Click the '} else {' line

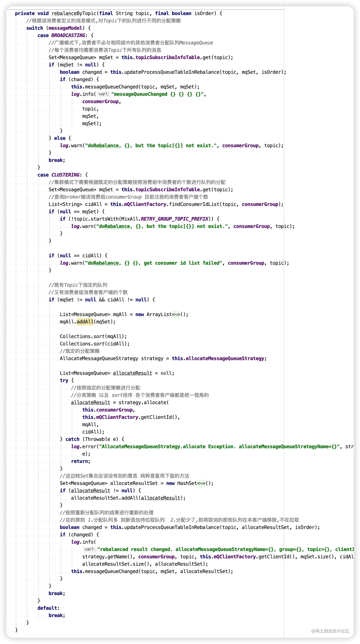click(60, 138)
